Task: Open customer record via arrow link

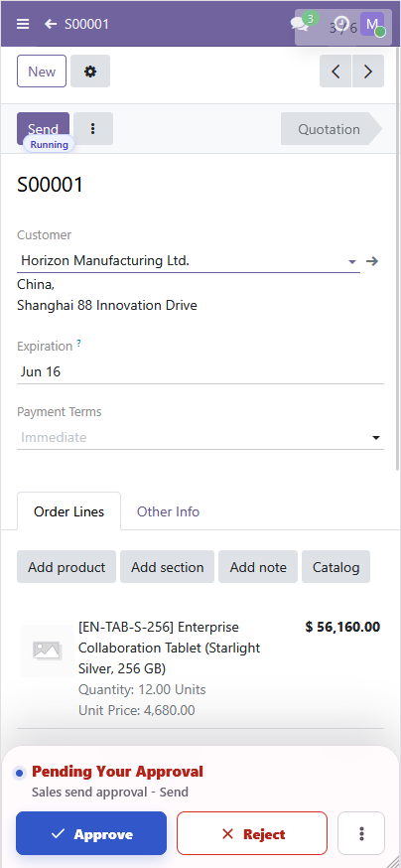Action: click(372, 261)
